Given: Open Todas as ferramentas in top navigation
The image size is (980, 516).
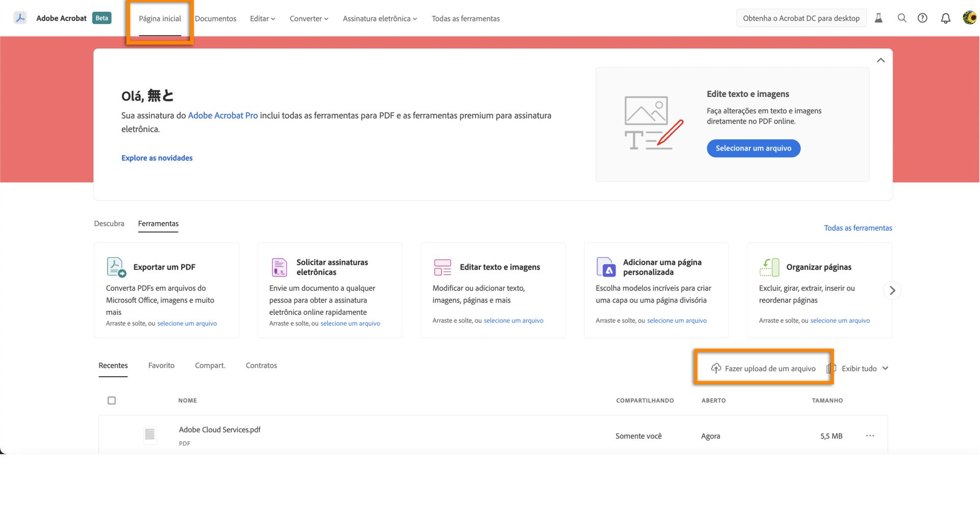Looking at the screenshot, I should click(465, 18).
